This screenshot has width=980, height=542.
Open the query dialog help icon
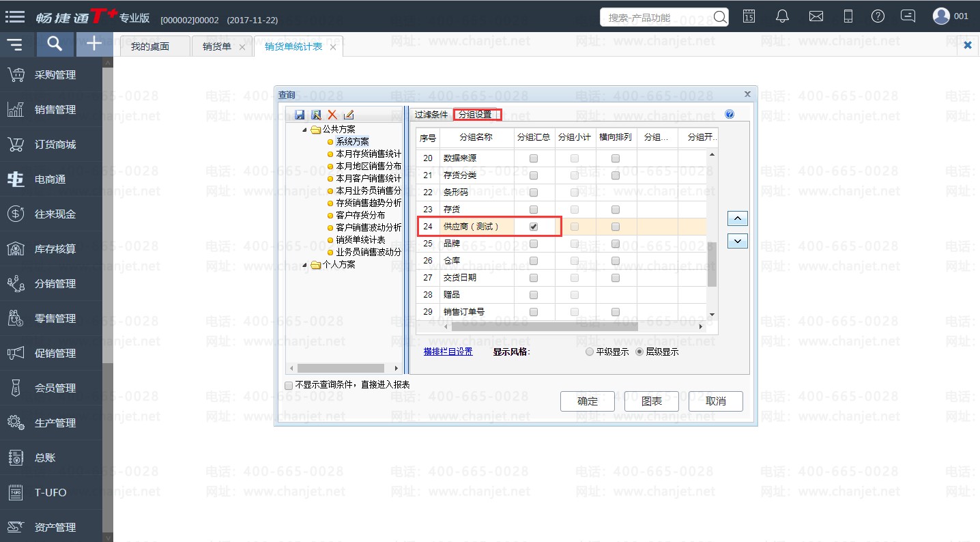730,114
